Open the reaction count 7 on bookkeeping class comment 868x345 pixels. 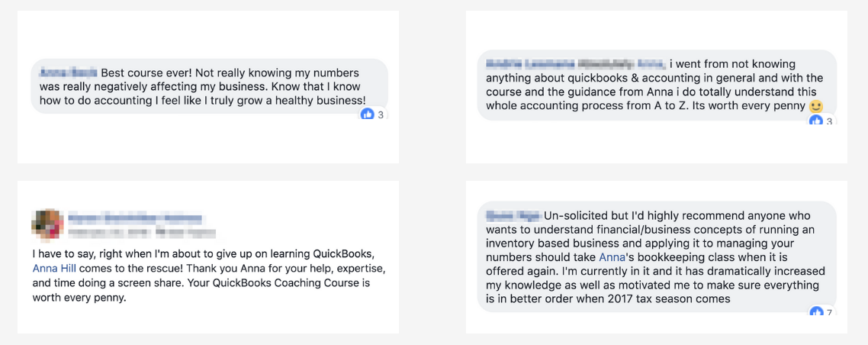829,313
